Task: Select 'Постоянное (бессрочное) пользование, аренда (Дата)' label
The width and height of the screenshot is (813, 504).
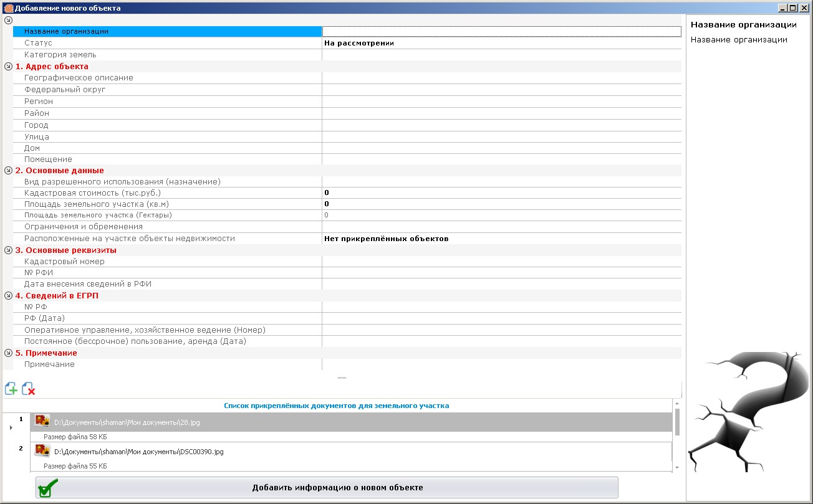Action: (x=135, y=341)
